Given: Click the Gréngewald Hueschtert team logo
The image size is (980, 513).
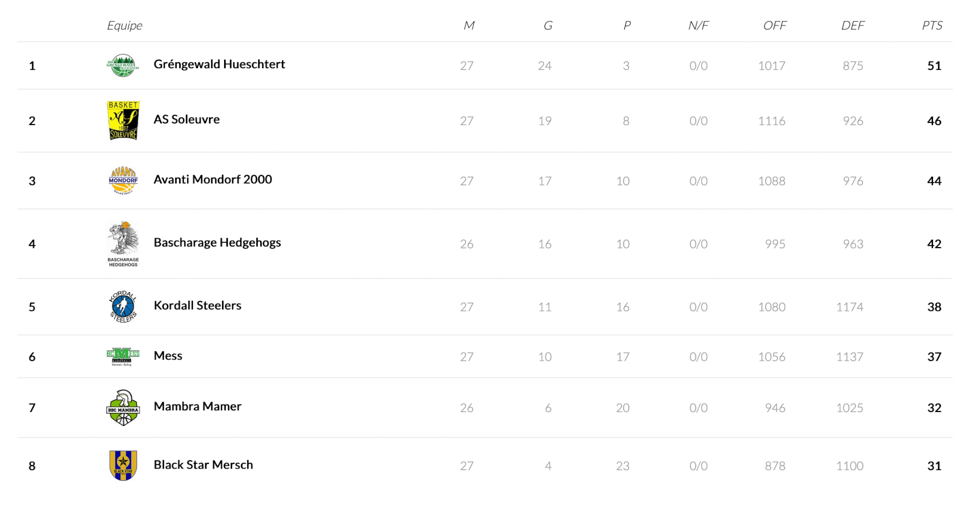Looking at the screenshot, I should 122,65.
